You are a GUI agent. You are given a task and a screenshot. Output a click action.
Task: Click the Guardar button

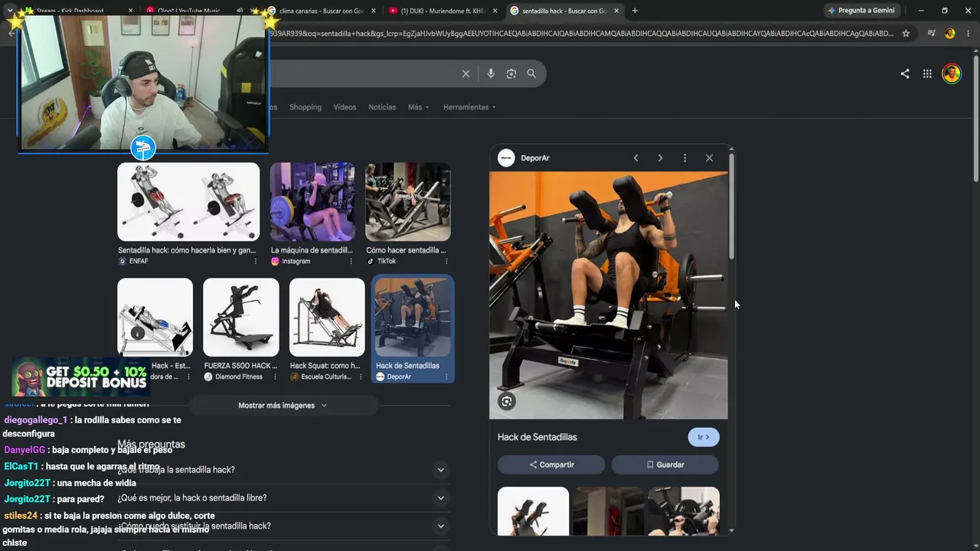665,465
